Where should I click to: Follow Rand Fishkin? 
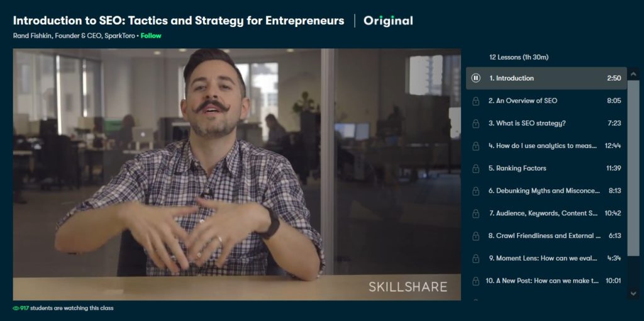(151, 36)
